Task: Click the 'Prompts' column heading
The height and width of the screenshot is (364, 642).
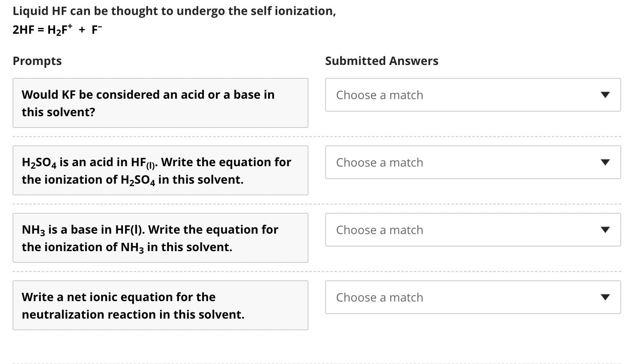Action: click(x=37, y=61)
